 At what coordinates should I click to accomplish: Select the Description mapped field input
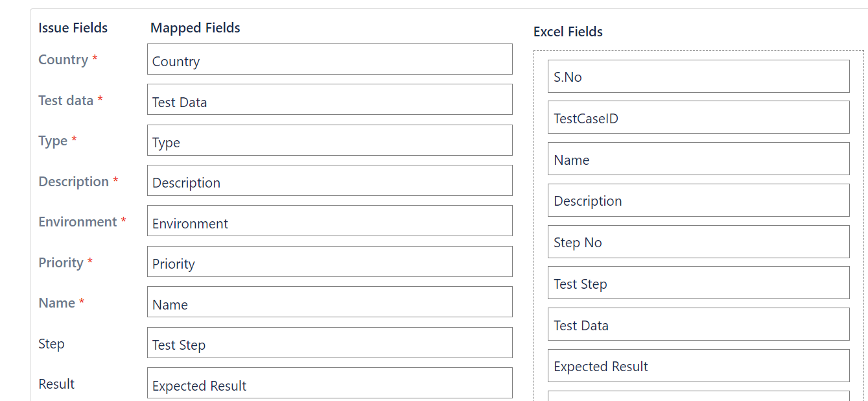(330, 180)
